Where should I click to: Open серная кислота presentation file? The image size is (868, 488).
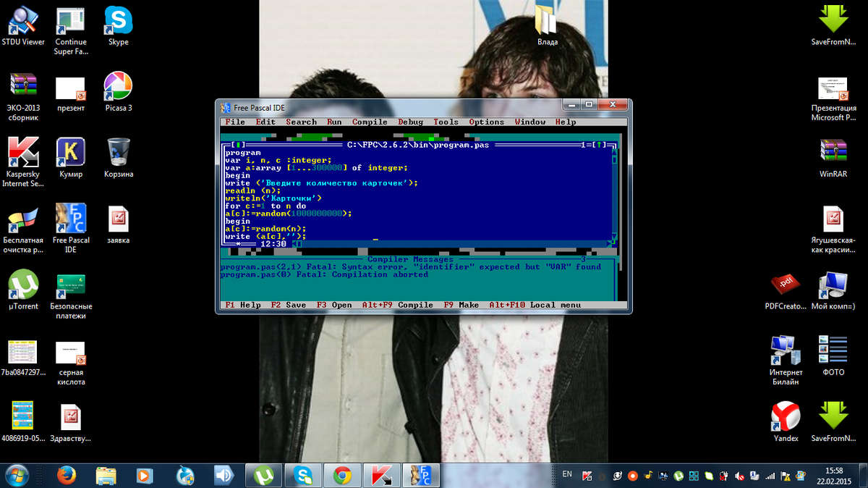[x=71, y=362]
